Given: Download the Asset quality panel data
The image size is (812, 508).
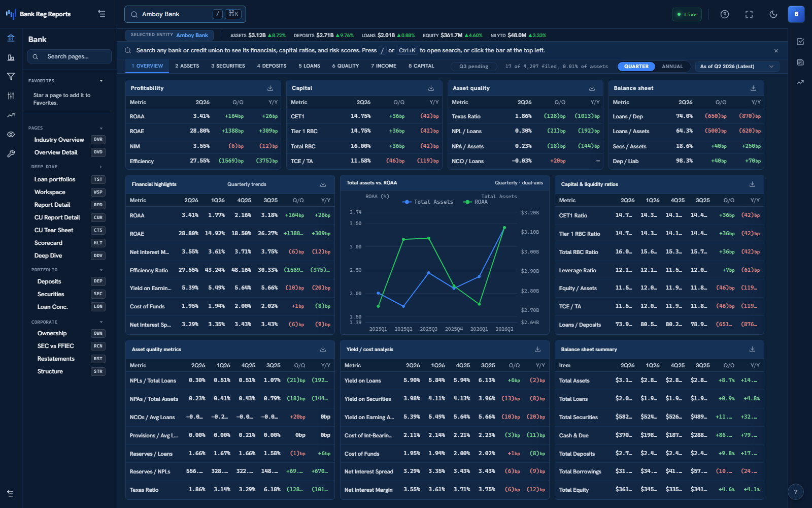Looking at the screenshot, I should (592, 88).
